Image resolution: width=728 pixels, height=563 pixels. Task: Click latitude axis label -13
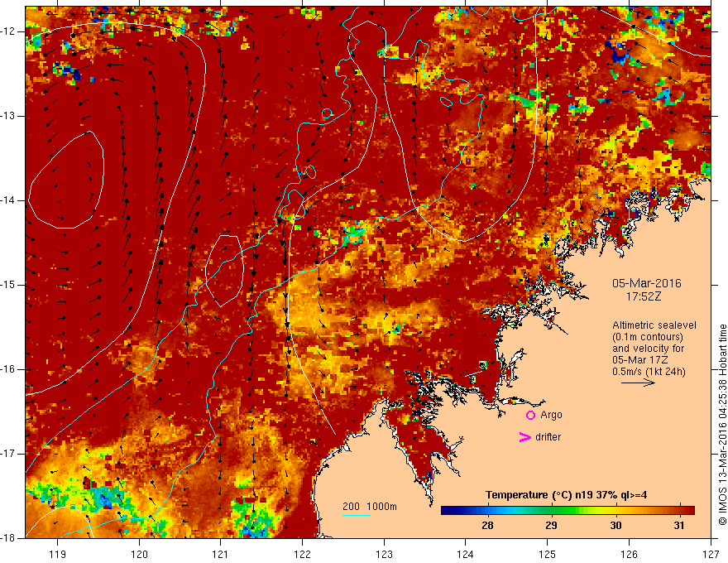[x=8, y=116]
